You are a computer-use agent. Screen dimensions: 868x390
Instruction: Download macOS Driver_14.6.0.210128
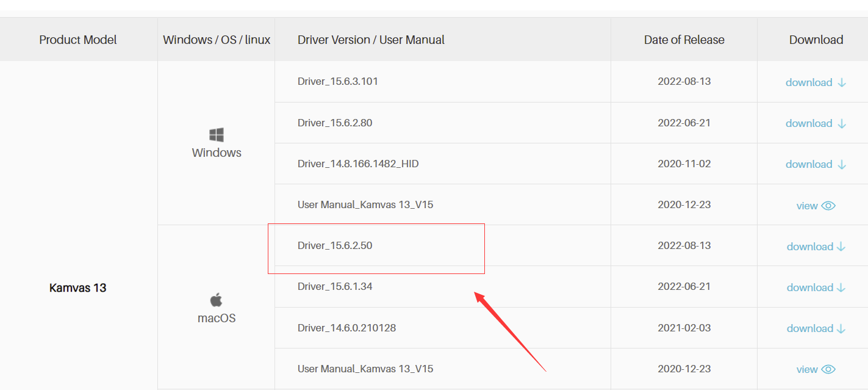[x=816, y=328]
